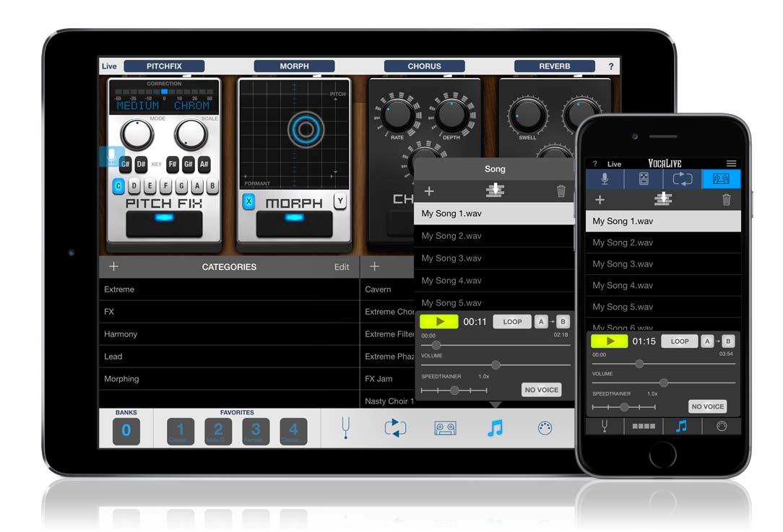
Task: Select the music note song icon on iPad
Action: 495,428
